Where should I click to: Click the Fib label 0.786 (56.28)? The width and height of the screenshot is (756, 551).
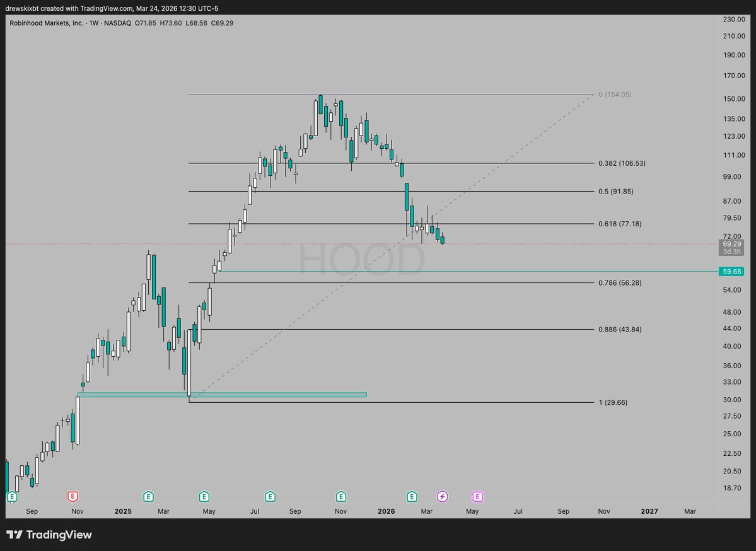tap(620, 283)
